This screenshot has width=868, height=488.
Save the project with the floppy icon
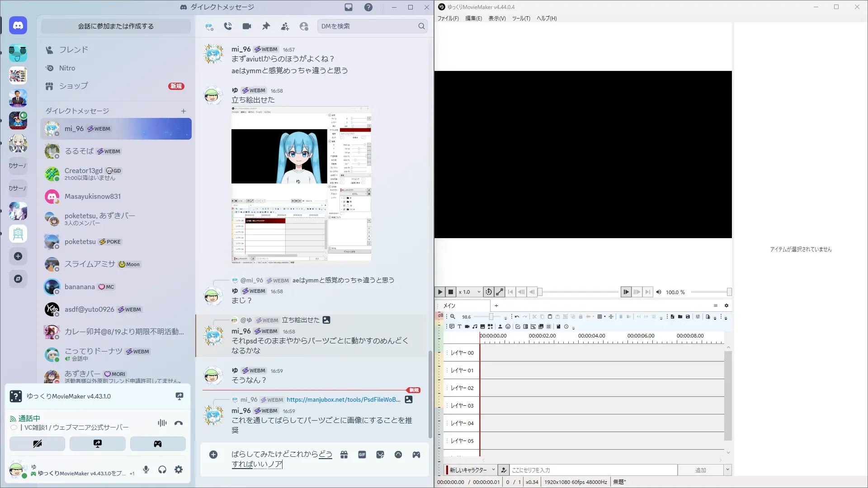tap(688, 317)
